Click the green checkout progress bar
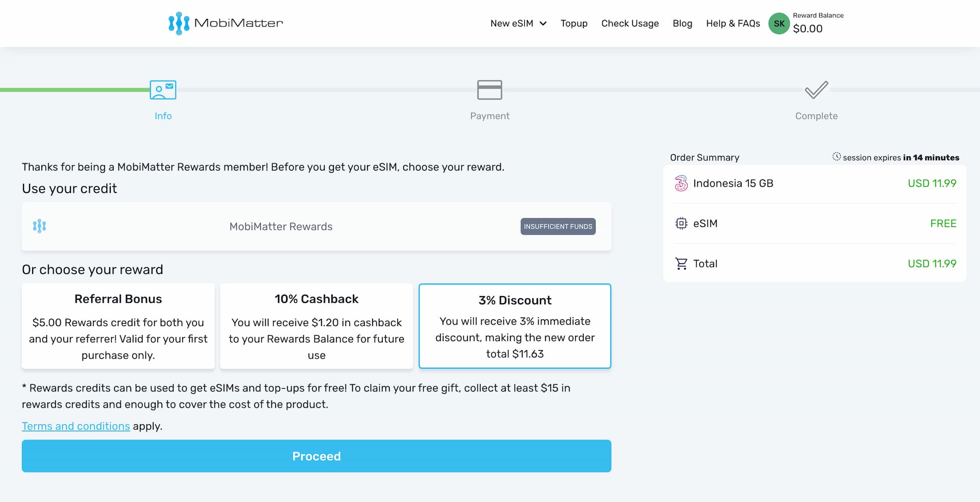The image size is (980, 502). (x=75, y=90)
